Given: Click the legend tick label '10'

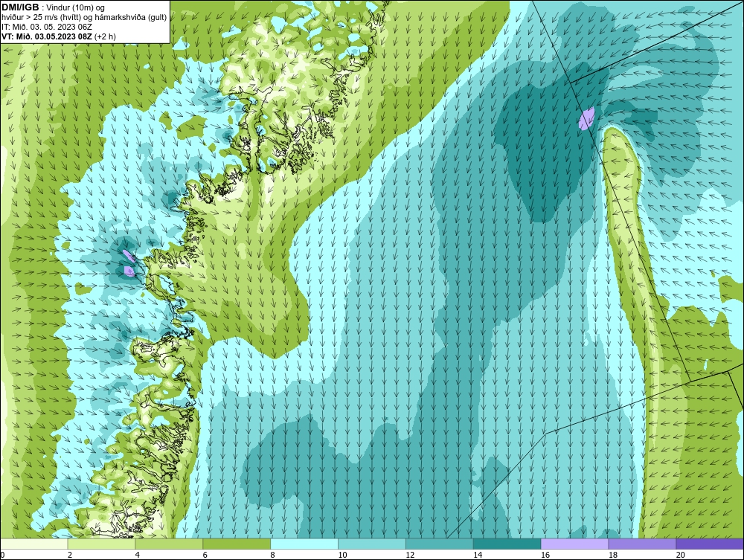Looking at the screenshot, I should coord(342,555).
